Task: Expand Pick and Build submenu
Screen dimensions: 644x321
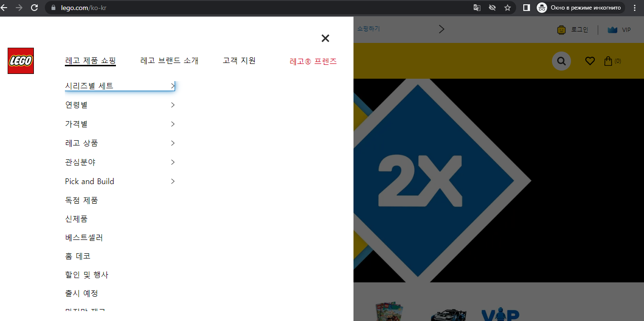Action: pyautogui.click(x=120, y=181)
